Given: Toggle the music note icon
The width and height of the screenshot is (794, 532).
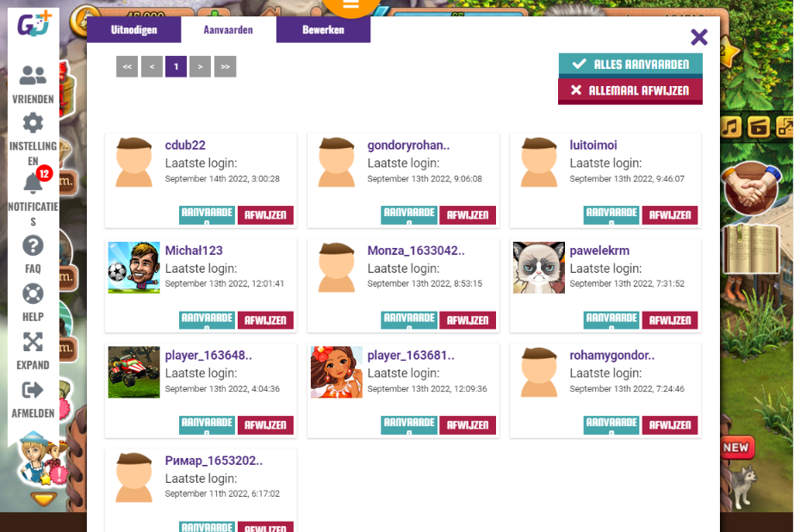Looking at the screenshot, I should [730, 127].
